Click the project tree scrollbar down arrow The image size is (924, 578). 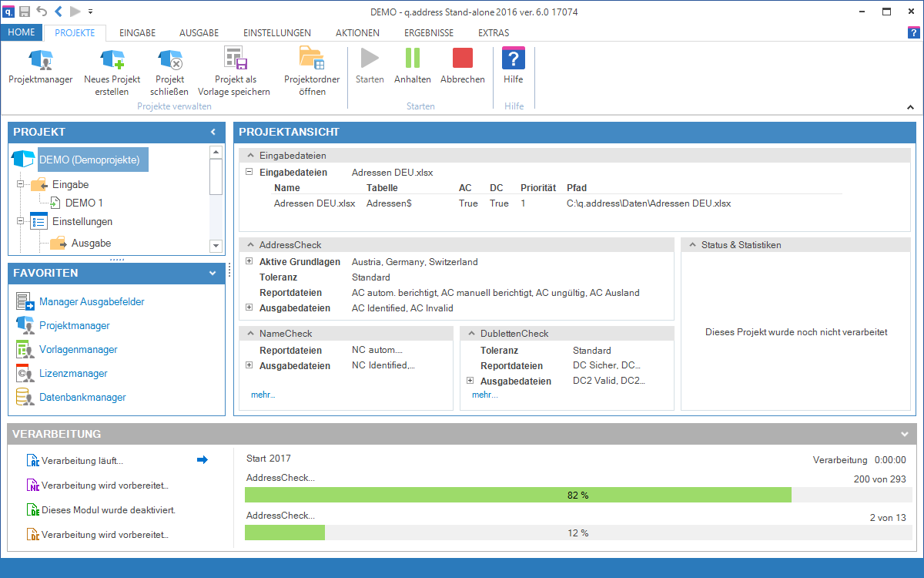click(216, 246)
